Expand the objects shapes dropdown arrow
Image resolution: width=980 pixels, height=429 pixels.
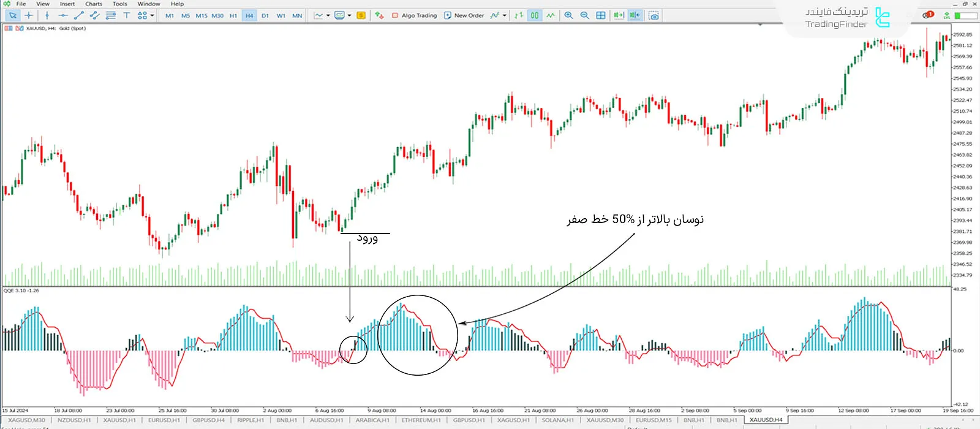coord(152,15)
